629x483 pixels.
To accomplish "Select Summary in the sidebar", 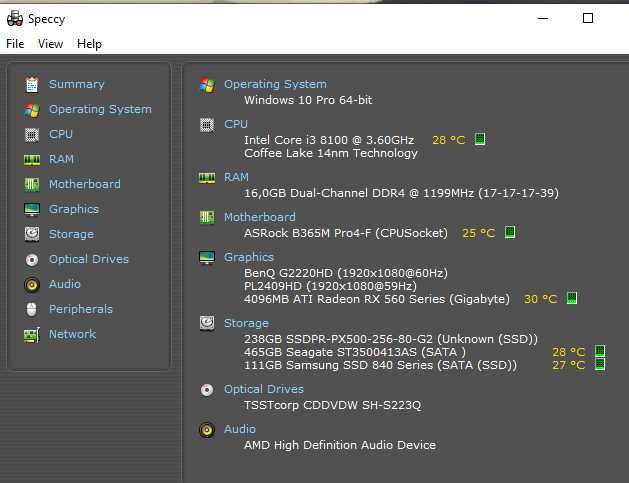I will point(77,84).
